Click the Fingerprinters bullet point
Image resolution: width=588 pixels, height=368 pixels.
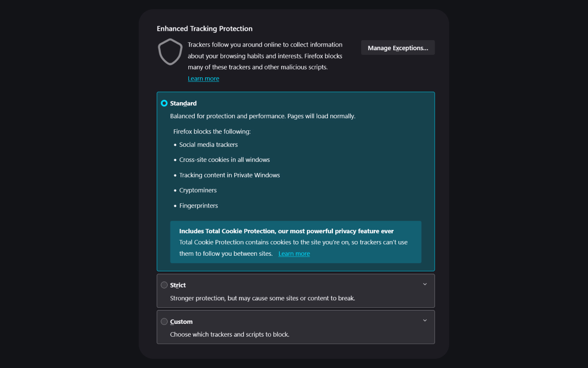click(x=198, y=205)
